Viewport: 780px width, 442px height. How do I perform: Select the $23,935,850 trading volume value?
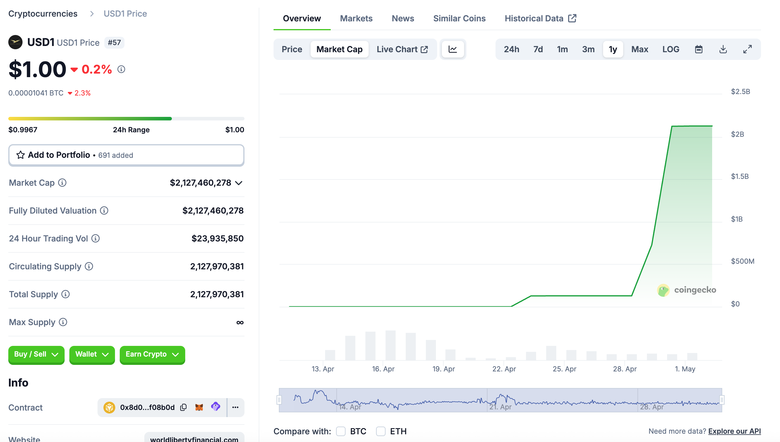point(217,239)
